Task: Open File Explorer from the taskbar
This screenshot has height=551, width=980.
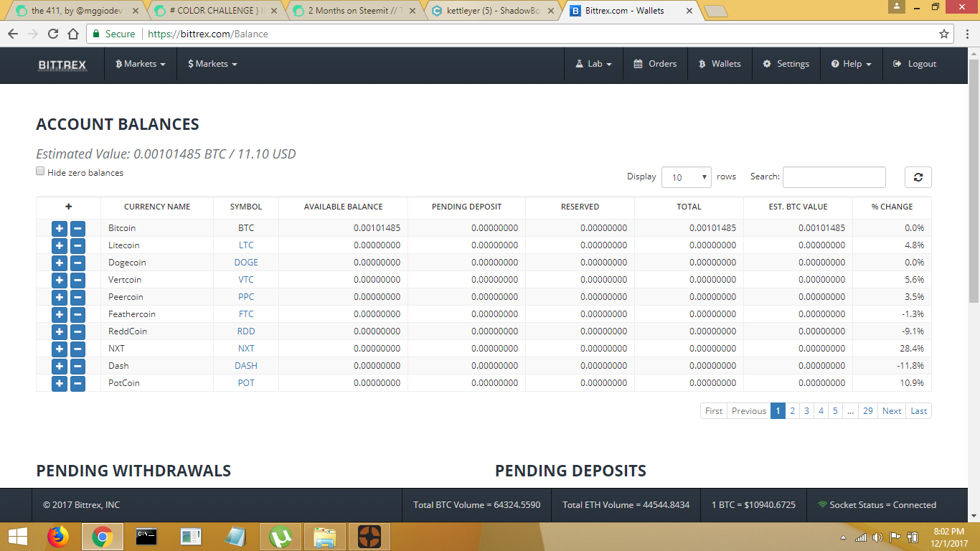Action: (326, 536)
